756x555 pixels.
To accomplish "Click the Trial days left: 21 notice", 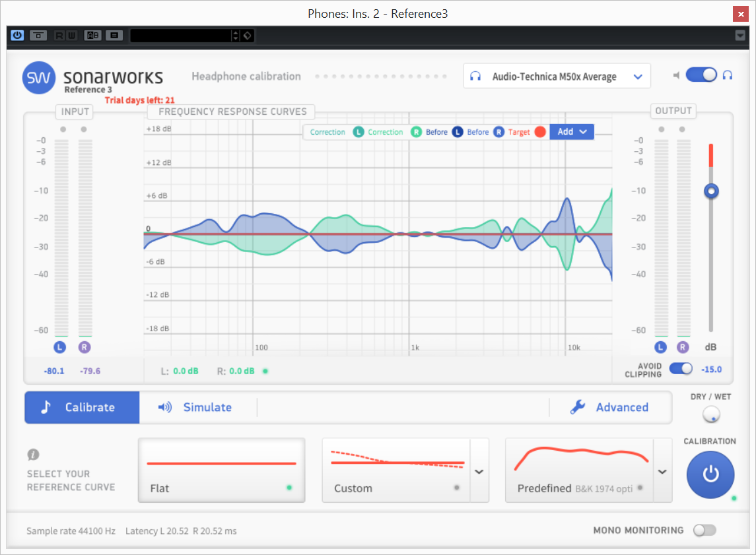I will point(140,100).
